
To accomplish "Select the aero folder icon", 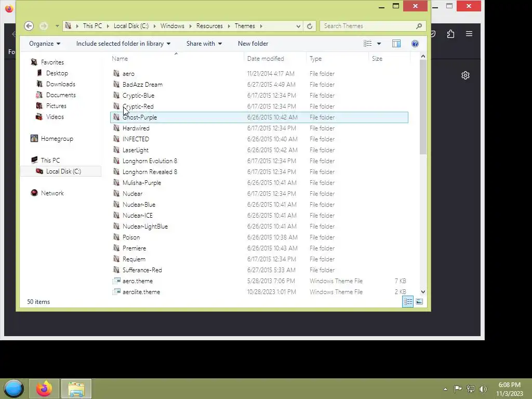I will coord(116,73).
